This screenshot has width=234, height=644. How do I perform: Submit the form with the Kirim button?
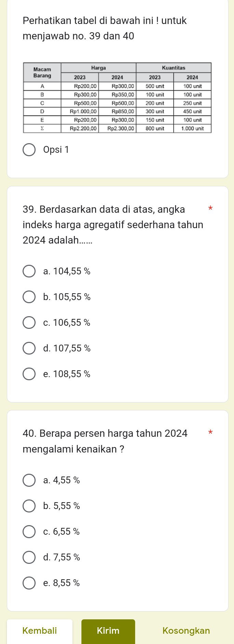click(108, 631)
